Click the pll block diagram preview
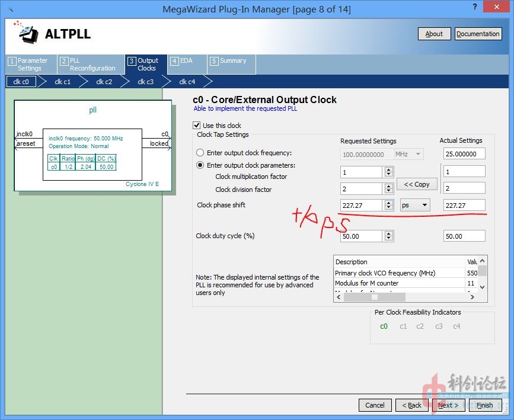Screen dimensions: 514x420 (92, 146)
